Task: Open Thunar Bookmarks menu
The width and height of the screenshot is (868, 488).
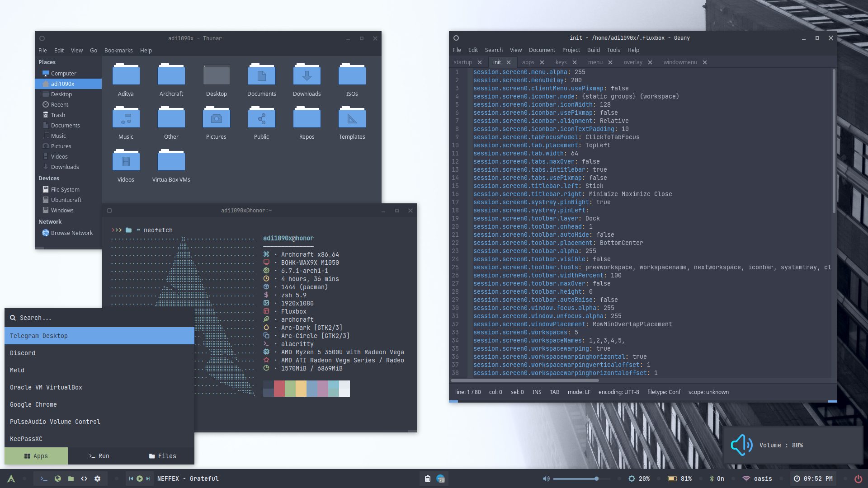Action: click(x=118, y=51)
